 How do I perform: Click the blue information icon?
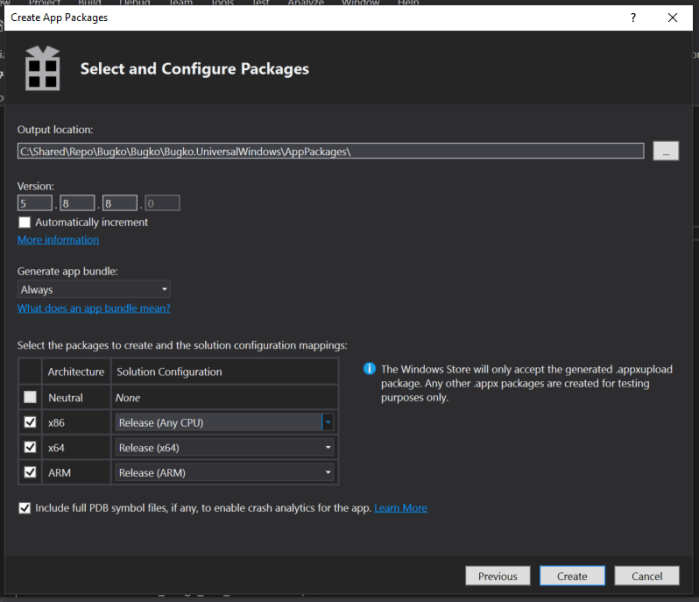click(370, 369)
